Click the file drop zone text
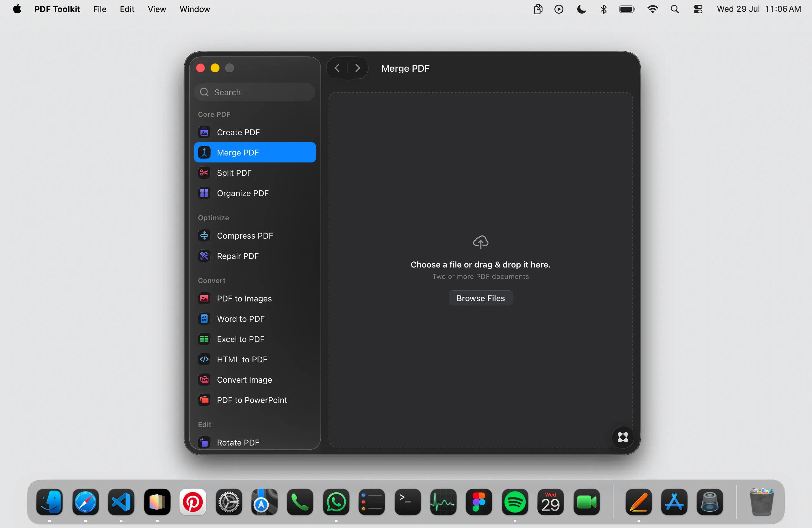812x528 pixels. coord(480,265)
